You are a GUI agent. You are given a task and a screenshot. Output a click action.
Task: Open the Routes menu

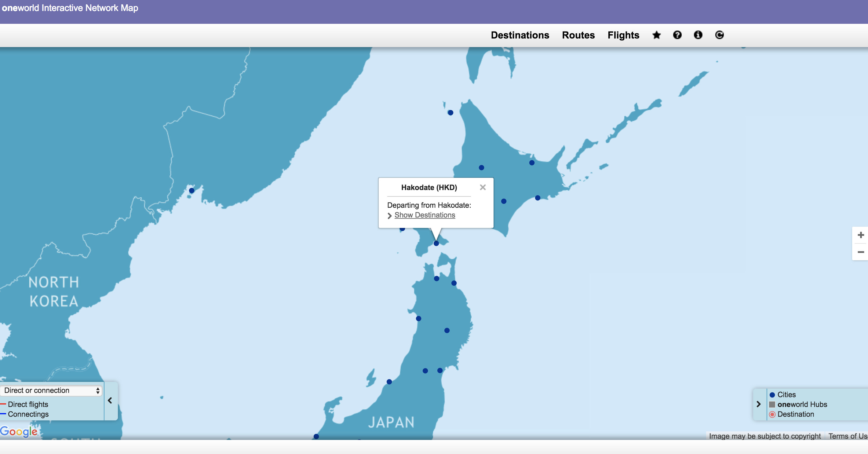[x=578, y=35]
